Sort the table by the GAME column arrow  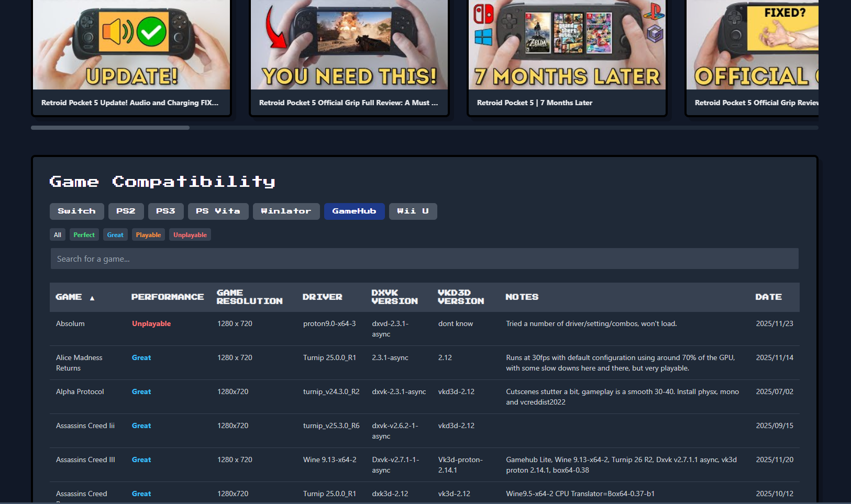click(92, 298)
